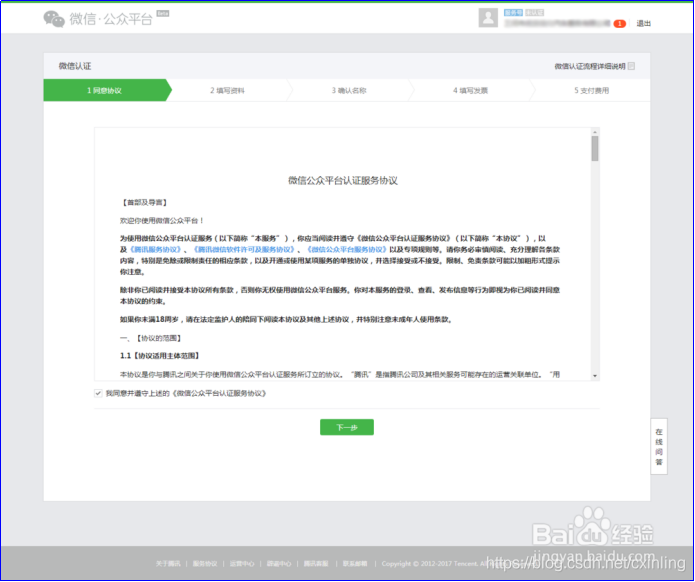Select step 5 支付费用 tab
This screenshot has height=582, width=695.
point(592,90)
